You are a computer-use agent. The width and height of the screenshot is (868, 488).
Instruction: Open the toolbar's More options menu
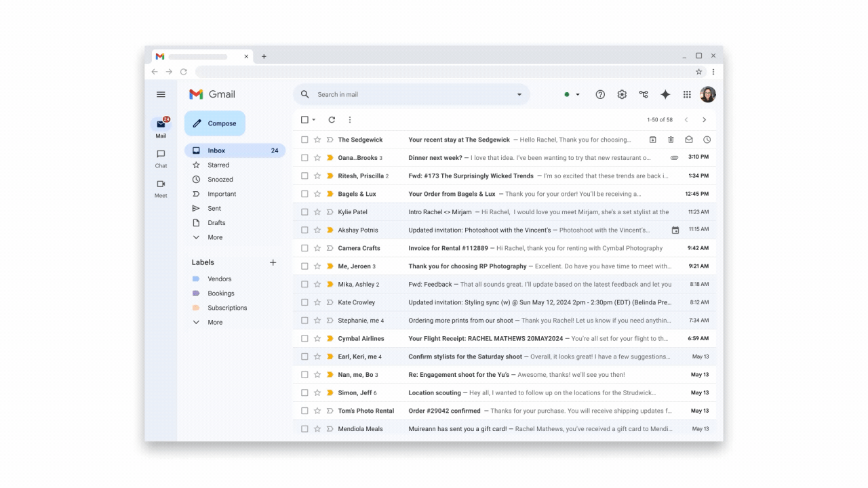(350, 120)
